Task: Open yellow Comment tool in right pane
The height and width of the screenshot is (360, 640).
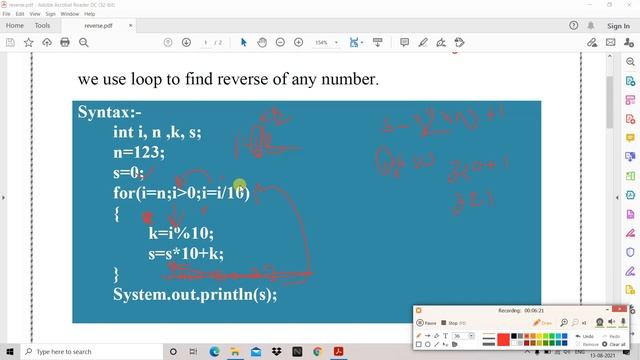Action: 630,138
